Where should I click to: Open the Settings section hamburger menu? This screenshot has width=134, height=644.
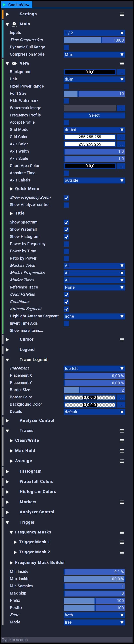[x=122, y=14]
